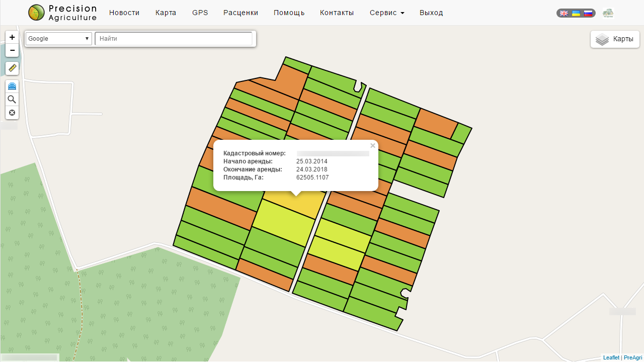
Task: Open the blue stacked layers tool
Action: click(12, 86)
